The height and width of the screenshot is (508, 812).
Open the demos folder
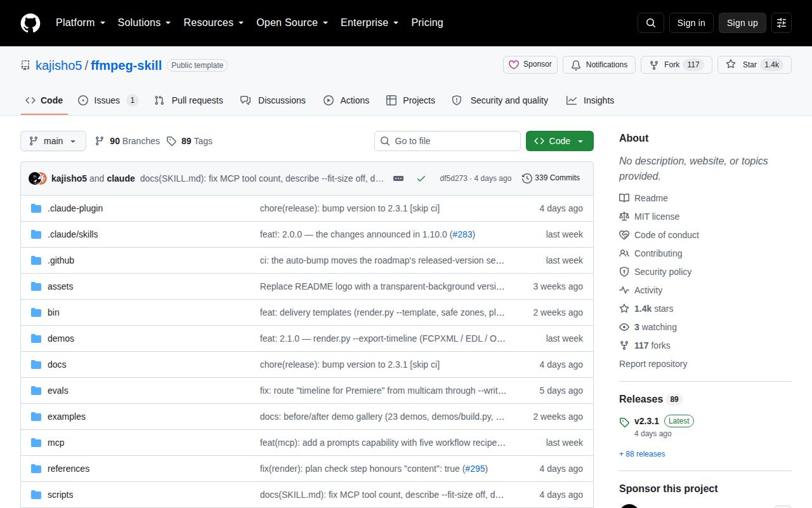point(61,338)
